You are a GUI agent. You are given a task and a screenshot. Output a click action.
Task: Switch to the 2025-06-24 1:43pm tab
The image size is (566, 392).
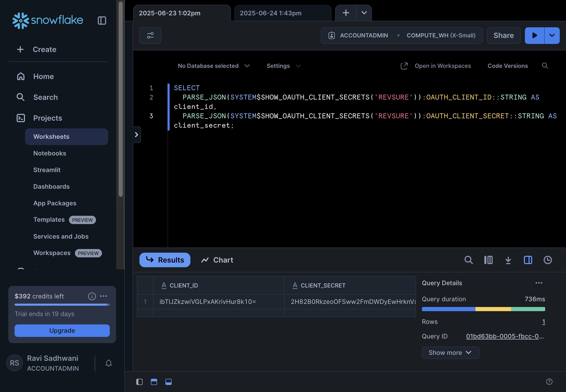coord(271,13)
